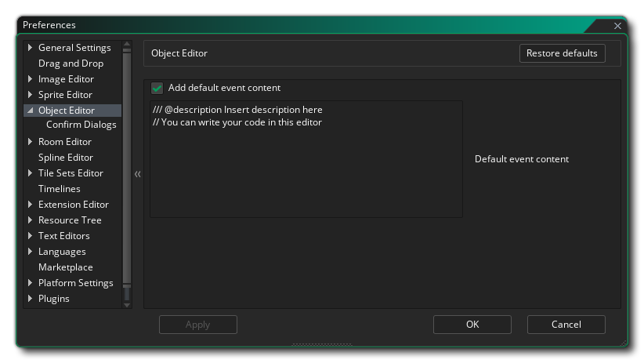Expand the Image Editor arrow

[31, 79]
